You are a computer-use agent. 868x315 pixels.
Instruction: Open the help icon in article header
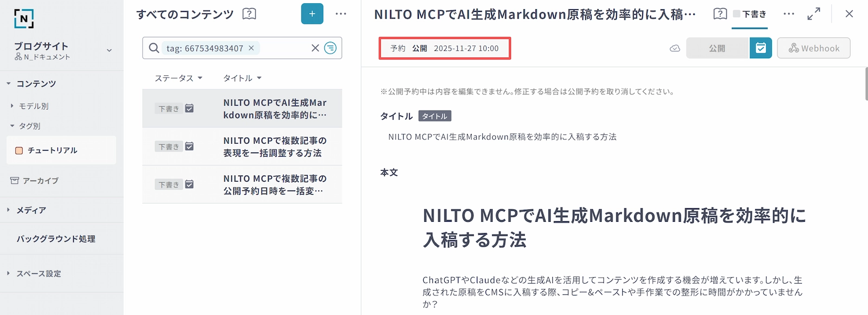[x=720, y=14]
